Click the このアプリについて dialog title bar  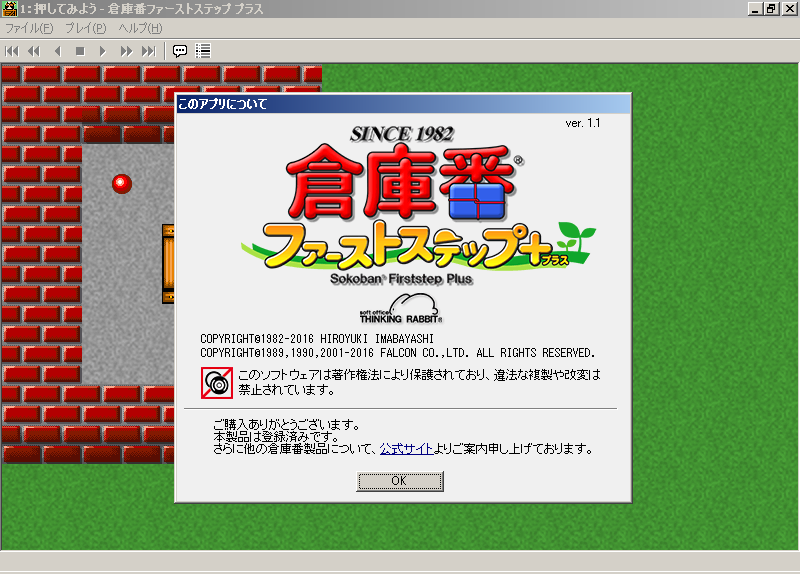point(402,103)
